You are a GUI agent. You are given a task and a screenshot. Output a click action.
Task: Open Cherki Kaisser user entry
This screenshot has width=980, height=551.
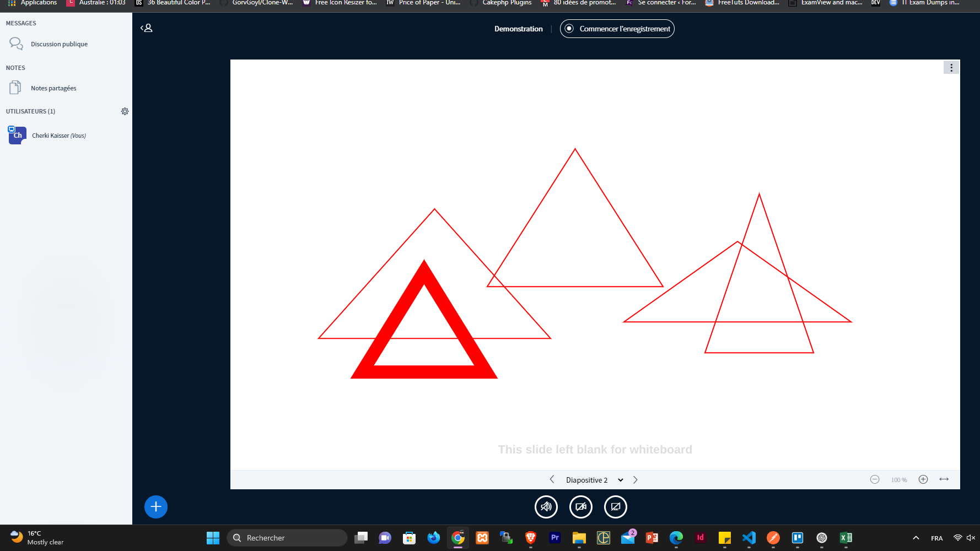point(58,136)
